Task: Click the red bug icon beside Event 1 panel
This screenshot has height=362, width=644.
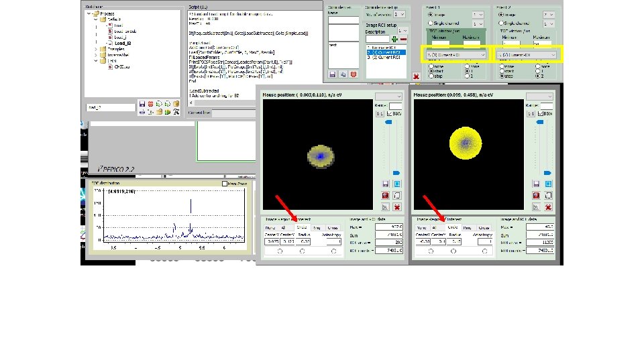Action: (416, 76)
